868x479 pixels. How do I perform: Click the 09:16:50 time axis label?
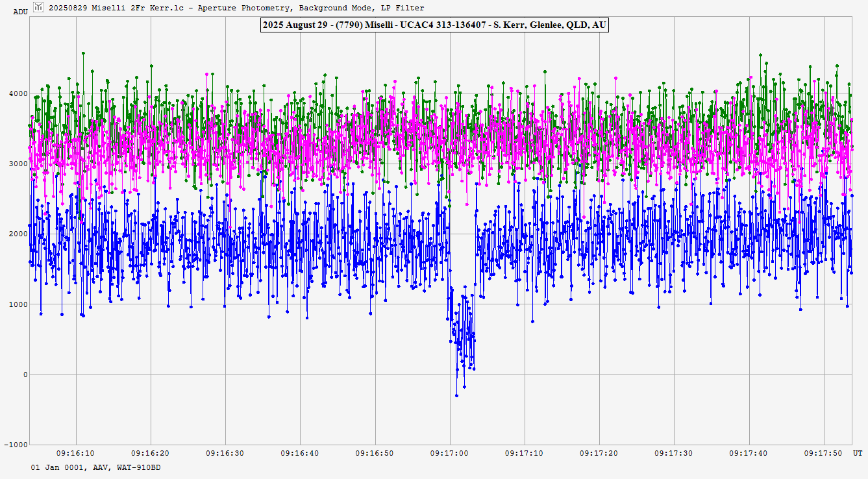pyautogui.click(x=375, y=453)
